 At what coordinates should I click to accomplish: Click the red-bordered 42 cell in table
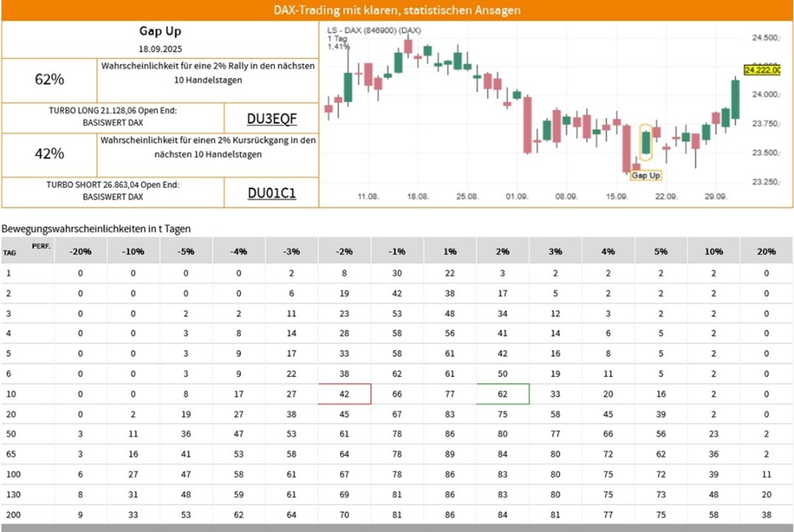click(x=344, y=394)
